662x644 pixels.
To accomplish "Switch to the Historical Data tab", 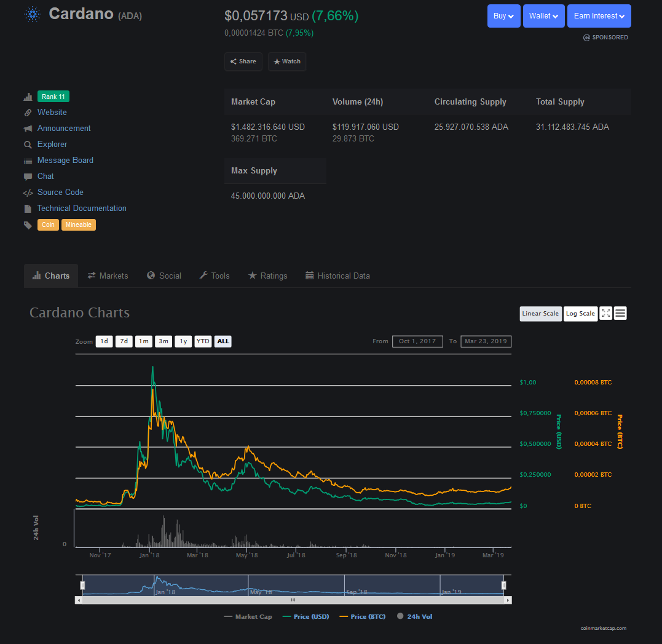I will point(337,276).
